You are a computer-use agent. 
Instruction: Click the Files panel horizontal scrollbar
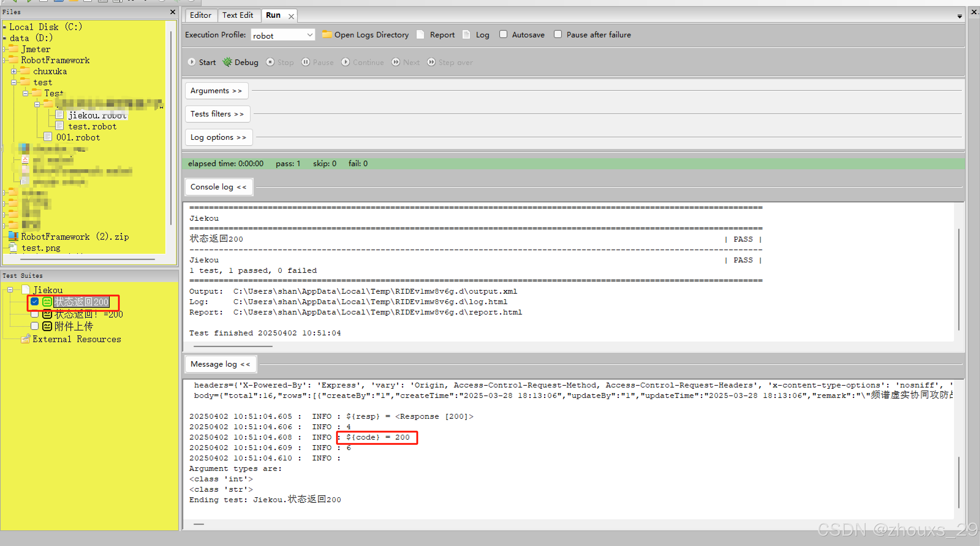coord(88,259)
